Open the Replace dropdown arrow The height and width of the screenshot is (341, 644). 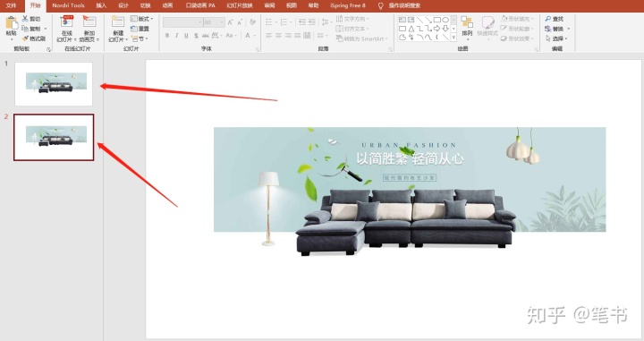[x=569, y=29]
